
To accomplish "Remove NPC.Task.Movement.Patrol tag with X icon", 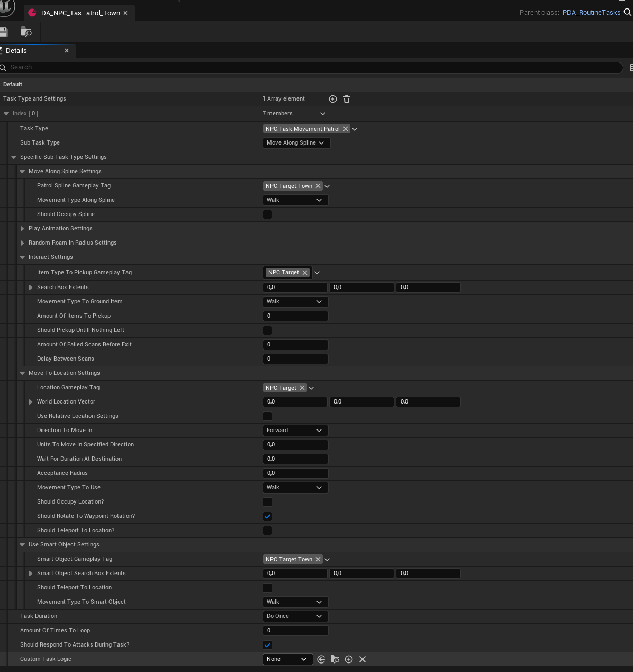I will point(346,129).
